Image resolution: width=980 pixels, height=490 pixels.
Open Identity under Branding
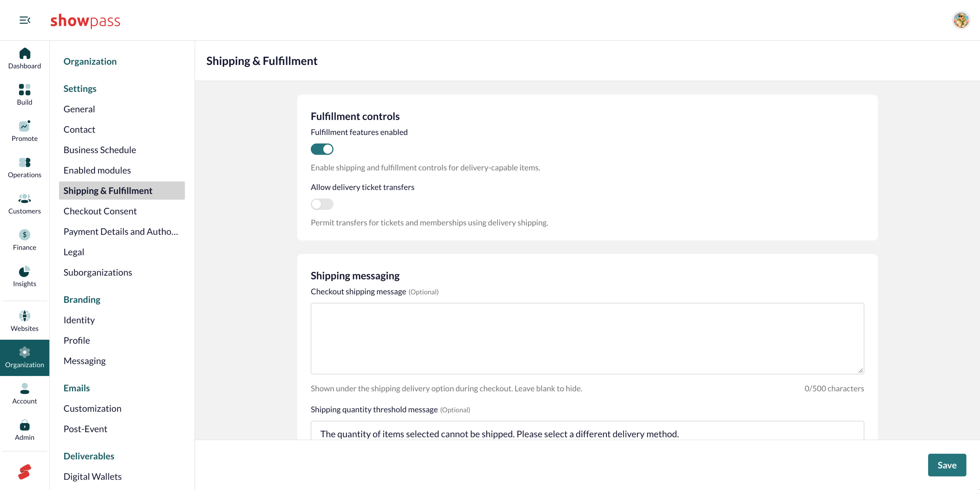point(79,320)
